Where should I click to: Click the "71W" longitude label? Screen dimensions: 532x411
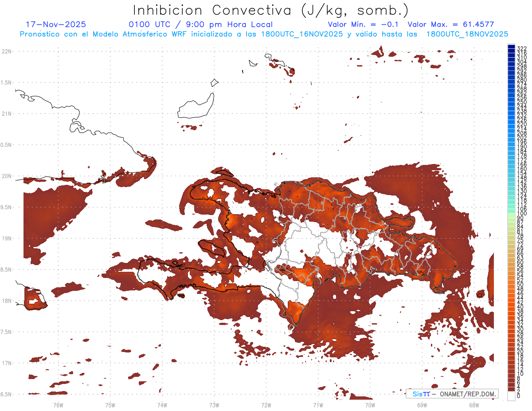pyautogui.click(x=318, y=405)
